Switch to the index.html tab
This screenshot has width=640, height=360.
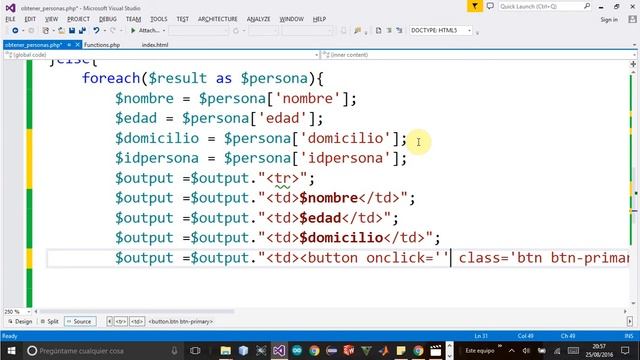point(155,45)
